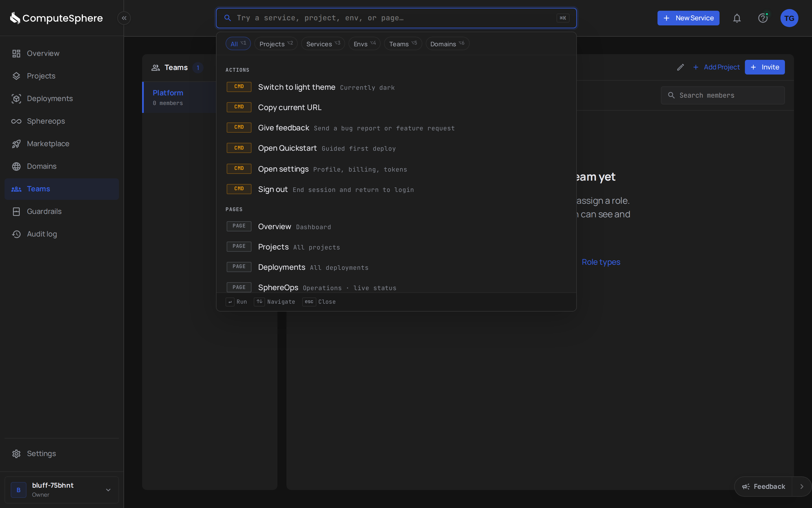The height and width of the screenshot is (508, 812).
Task: Select the All filter tab
Action: pos(238,44)
